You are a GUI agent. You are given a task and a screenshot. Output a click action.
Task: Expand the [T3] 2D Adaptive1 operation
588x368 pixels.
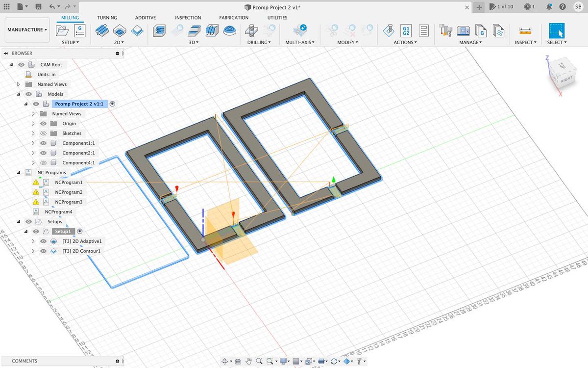[33, 241]
